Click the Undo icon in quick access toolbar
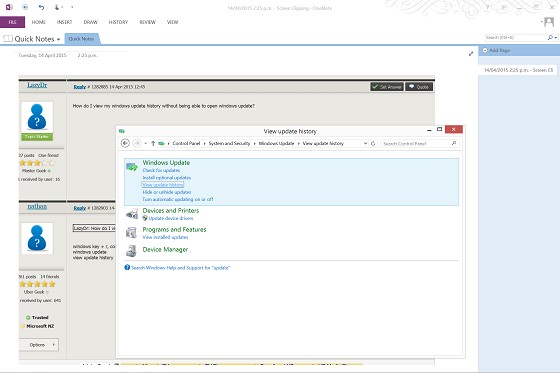560x373 pixels. pos(41,7)
